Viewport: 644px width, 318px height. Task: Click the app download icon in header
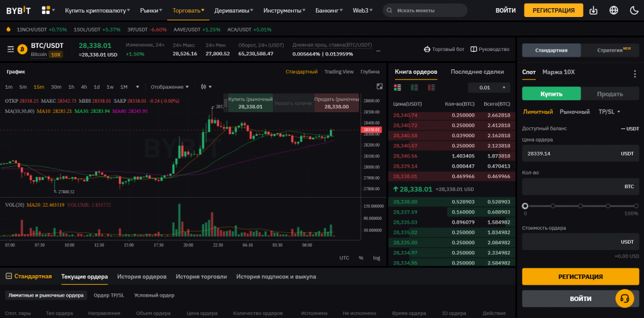pos(594,10)
